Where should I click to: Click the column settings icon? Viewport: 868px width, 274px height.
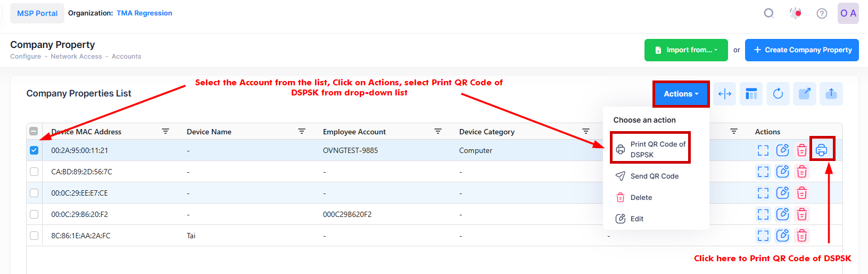click(751, 94)
